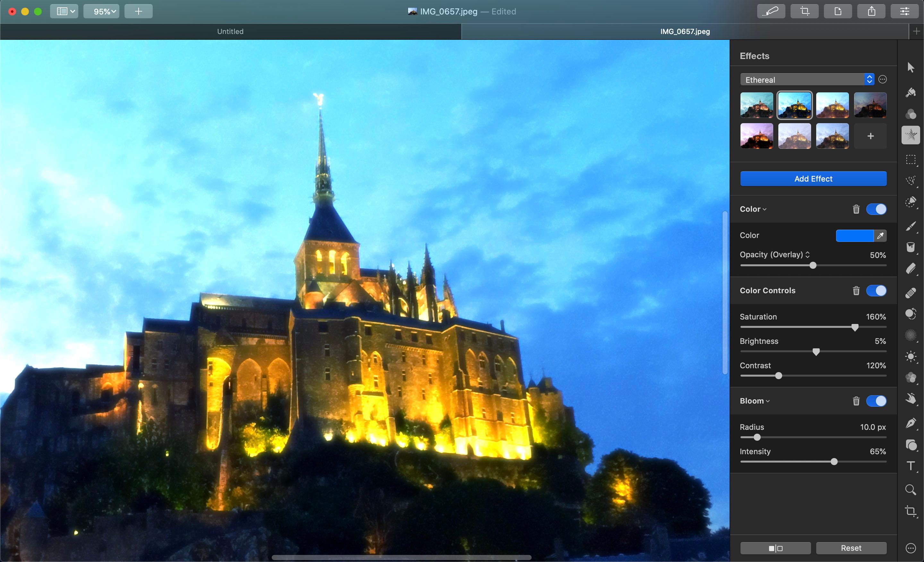Viewport: 924px width, 562px height.
Task: Click the blue Color swatch well
Action: tap(855, 236)
